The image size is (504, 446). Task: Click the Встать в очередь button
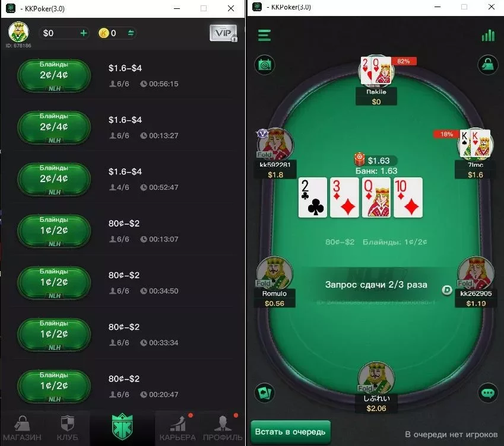(290, 432)
